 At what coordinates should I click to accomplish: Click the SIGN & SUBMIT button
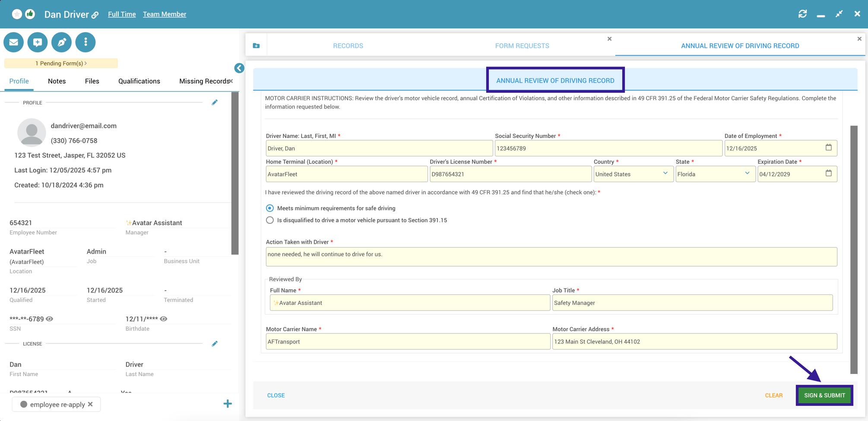[x=824, y=395]
